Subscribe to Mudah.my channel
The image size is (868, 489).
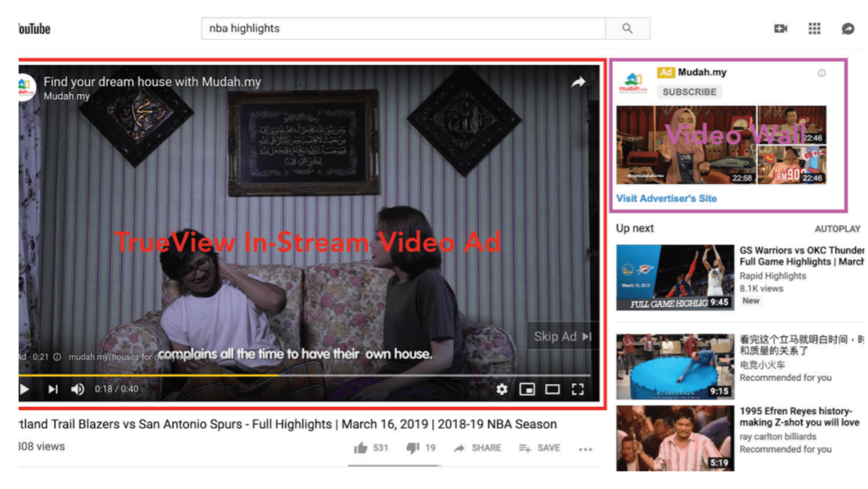tap(689, 92)
